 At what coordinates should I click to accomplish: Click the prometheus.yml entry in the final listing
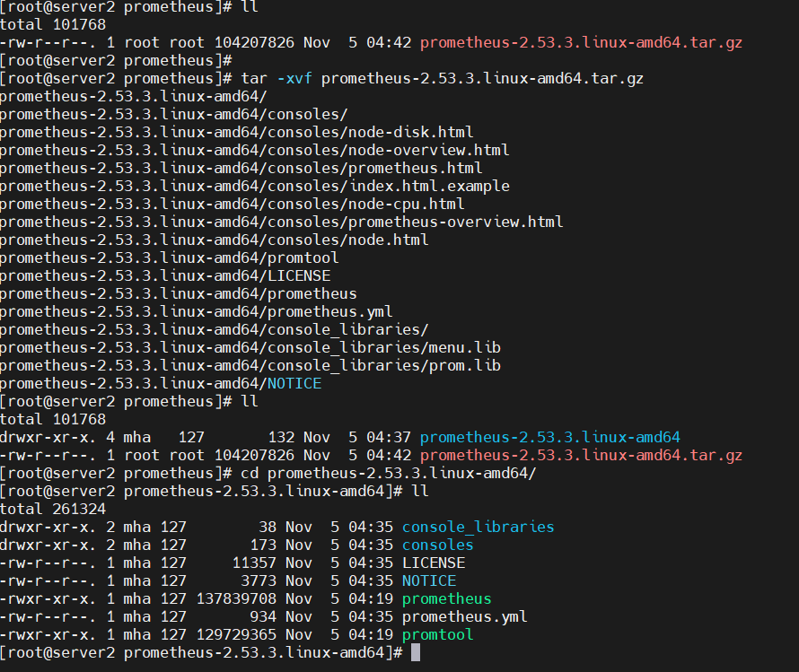click(465, 616)
